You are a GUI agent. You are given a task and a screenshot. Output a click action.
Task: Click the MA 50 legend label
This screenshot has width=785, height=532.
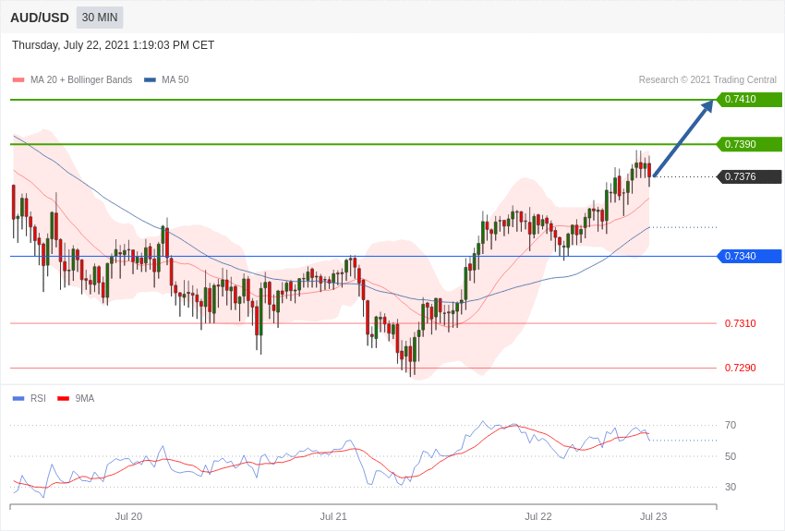pos(175,80)
